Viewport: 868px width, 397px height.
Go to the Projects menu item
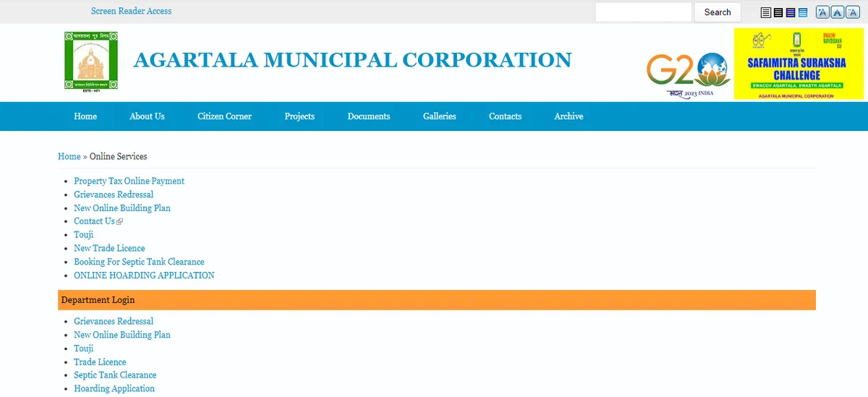tap(299, 116)
